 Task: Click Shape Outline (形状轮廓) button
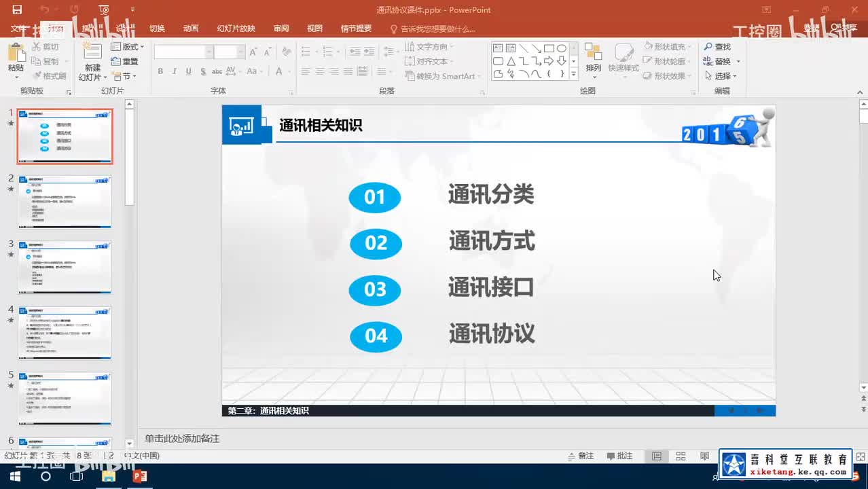click(x=667, y=61)
